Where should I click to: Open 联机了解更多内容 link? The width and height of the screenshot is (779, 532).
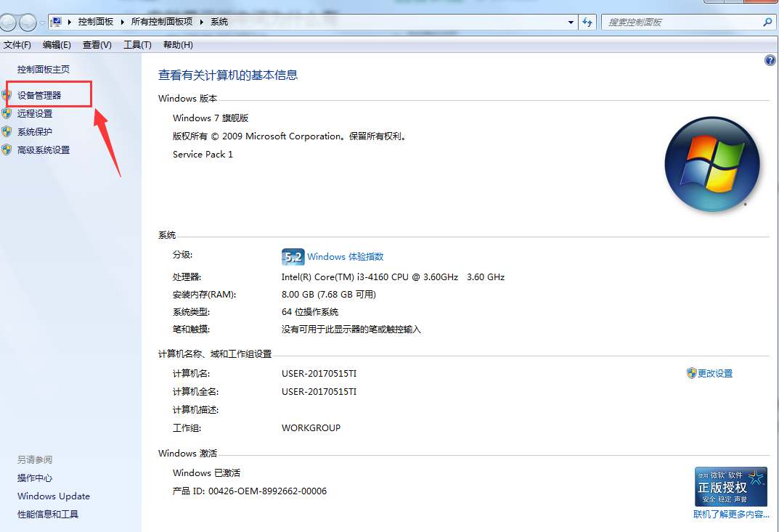tap(731, 515)
